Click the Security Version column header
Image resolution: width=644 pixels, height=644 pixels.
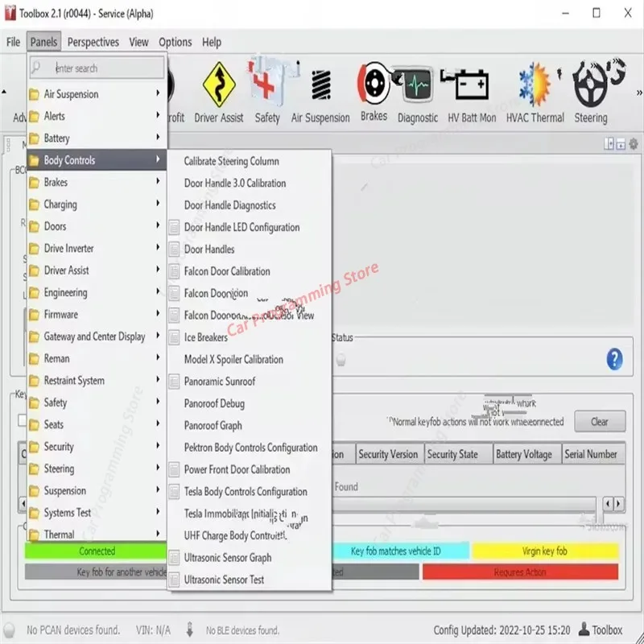(390, 454)
